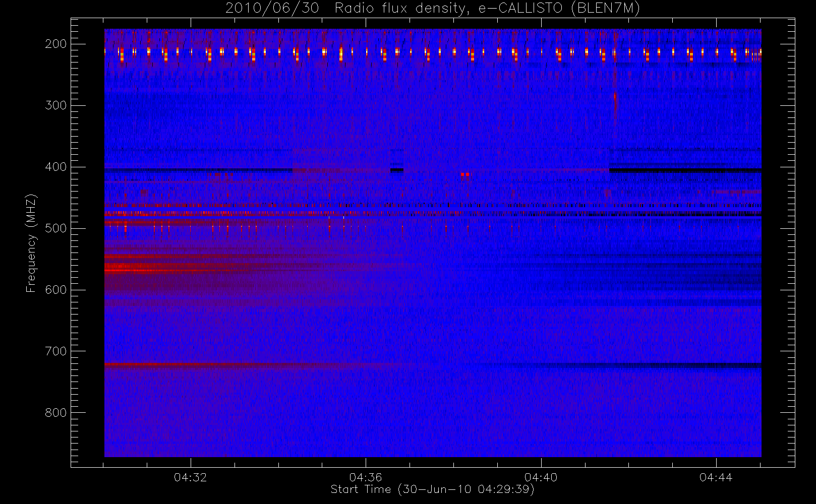Click the "800" frequency tick label
The height and width of the screenshot is (504, 816).
coord(56,413)
